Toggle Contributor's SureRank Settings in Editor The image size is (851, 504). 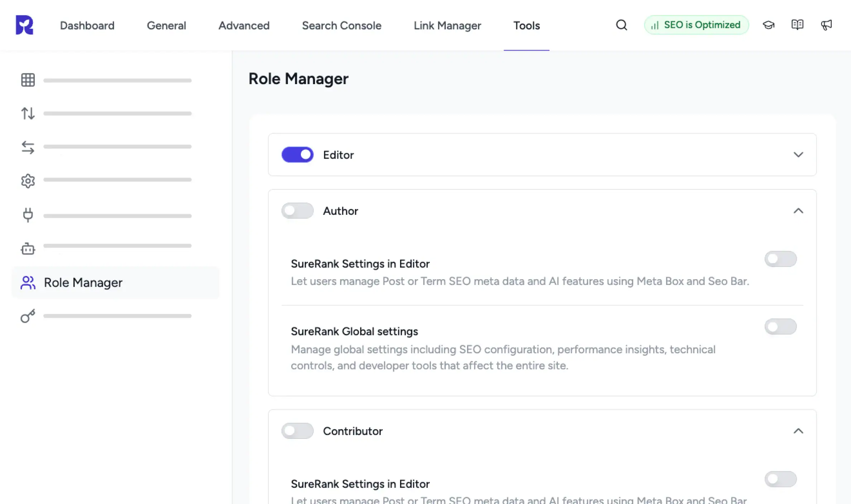(x=780, y=479)
